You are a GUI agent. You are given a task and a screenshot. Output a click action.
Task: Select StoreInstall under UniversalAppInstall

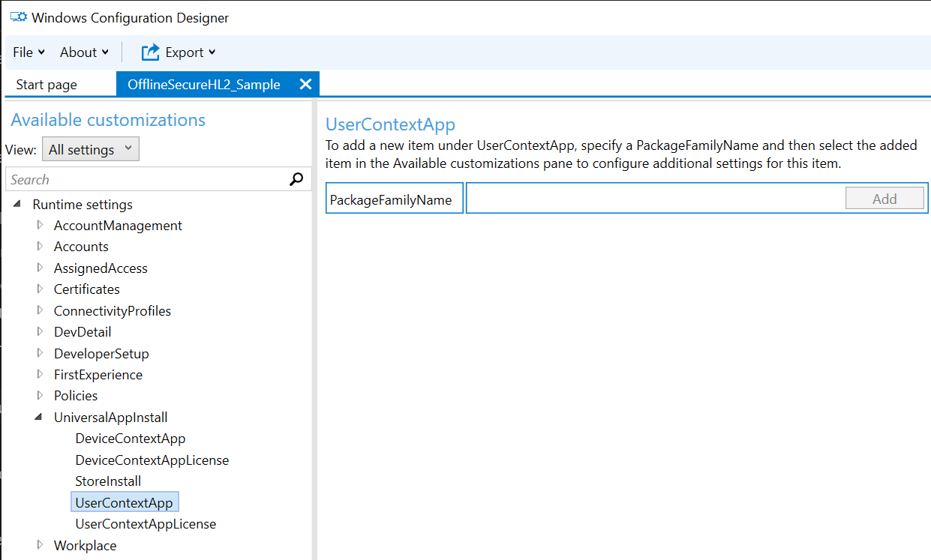[108, 481]
